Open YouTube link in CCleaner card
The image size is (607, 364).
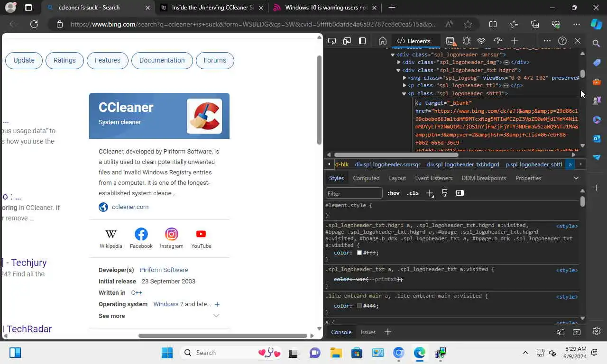coord(201,238)
